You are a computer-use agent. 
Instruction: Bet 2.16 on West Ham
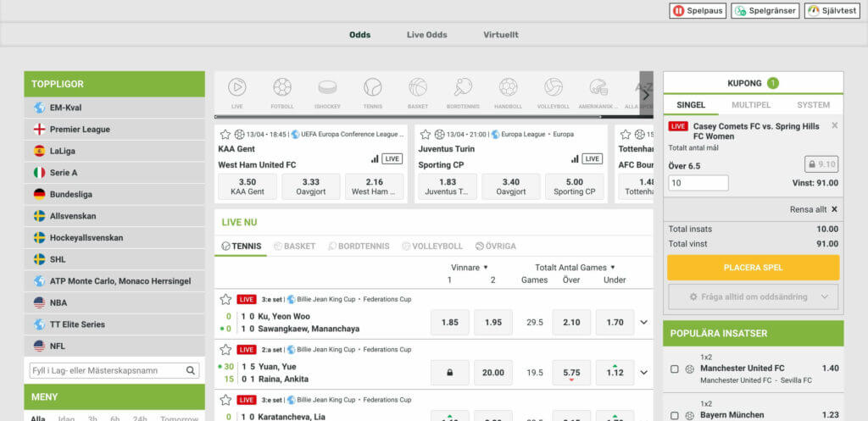[374, 186]
